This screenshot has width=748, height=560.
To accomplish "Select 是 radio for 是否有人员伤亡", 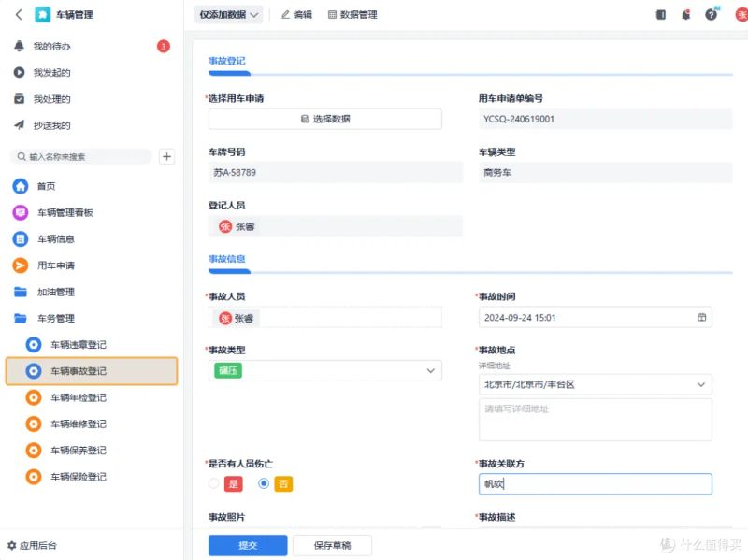I will click(x=214, y=483).
